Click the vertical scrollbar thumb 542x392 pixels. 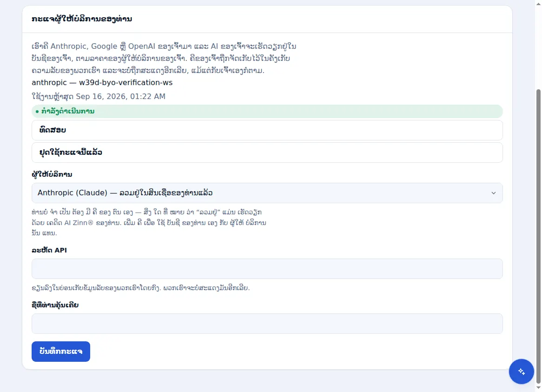538,236
